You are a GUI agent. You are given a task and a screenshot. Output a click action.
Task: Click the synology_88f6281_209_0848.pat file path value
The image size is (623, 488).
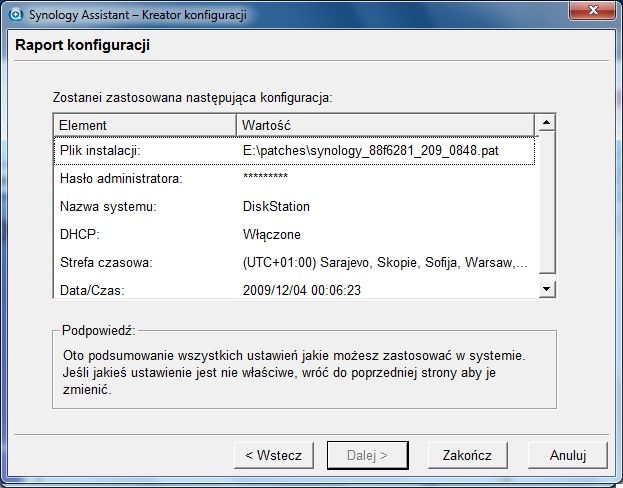click(x=371, y=151)
